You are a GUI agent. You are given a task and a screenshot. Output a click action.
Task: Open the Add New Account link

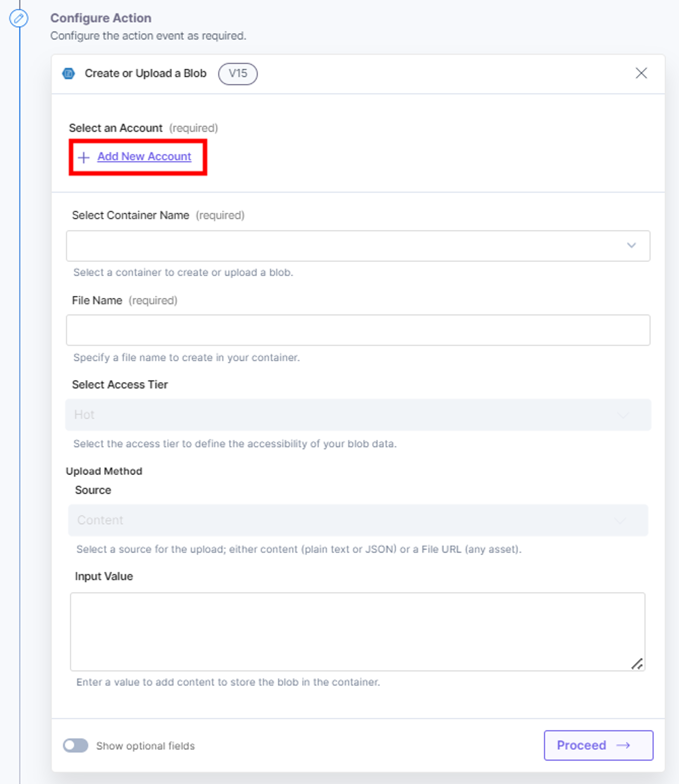[x=144, y=156]
